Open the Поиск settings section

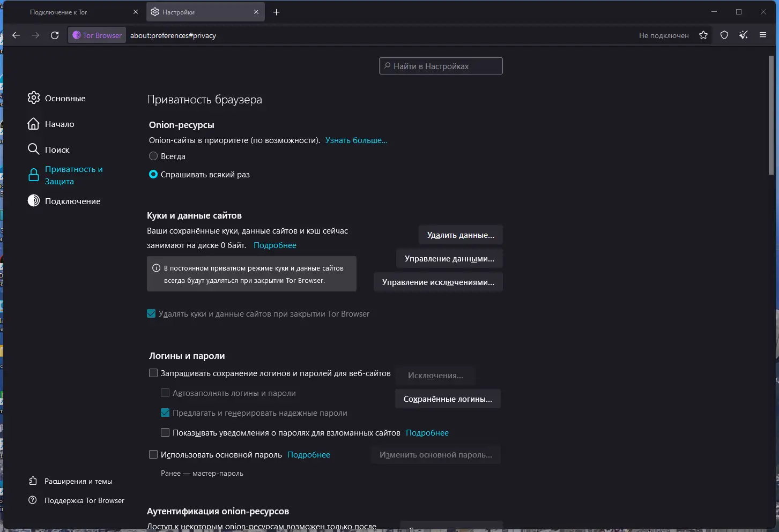56,149
